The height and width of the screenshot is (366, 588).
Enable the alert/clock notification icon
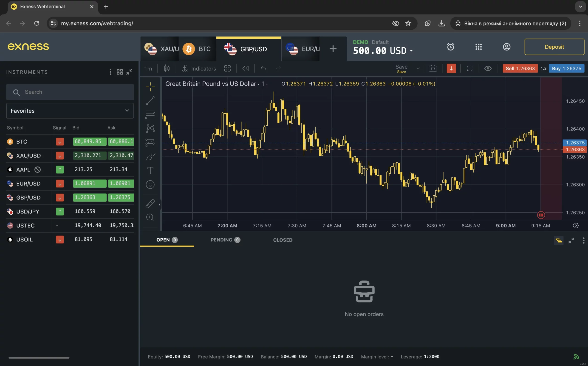450,47
